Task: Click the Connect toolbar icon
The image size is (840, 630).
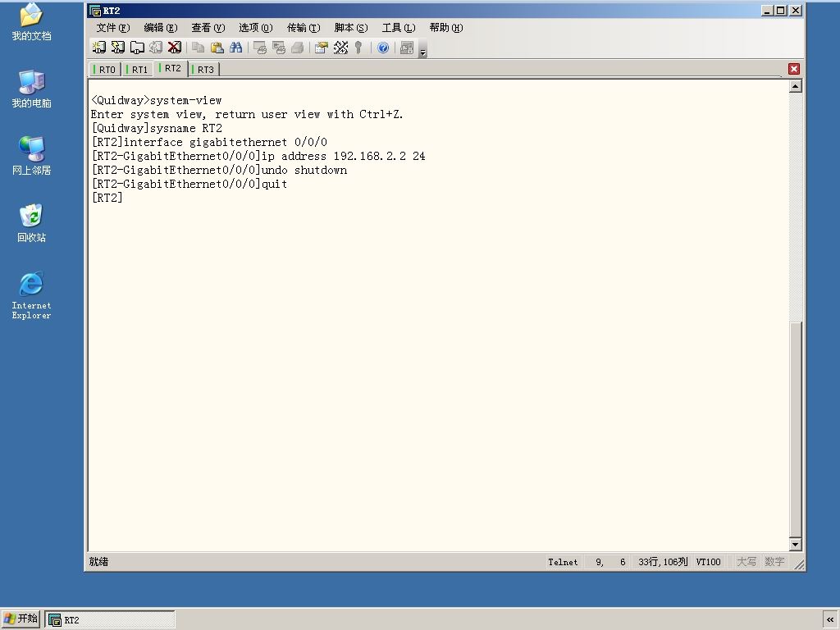Action: tap(98, 48)
